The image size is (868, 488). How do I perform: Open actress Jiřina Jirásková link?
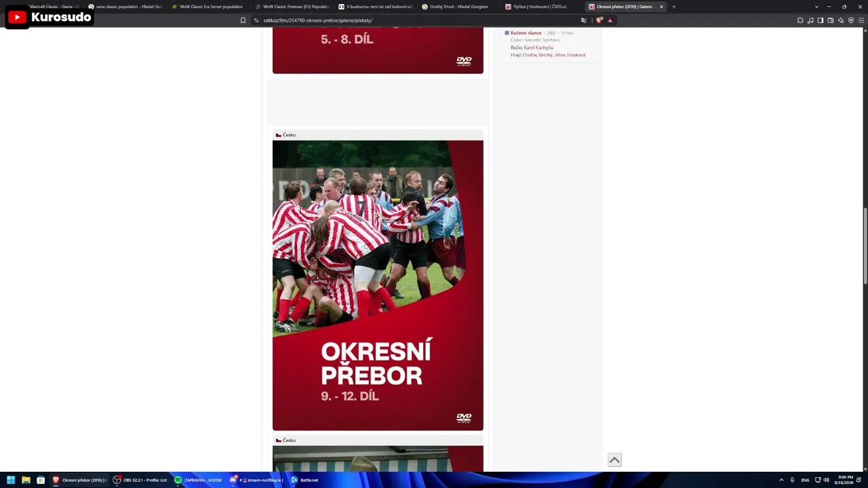(570, 55)
